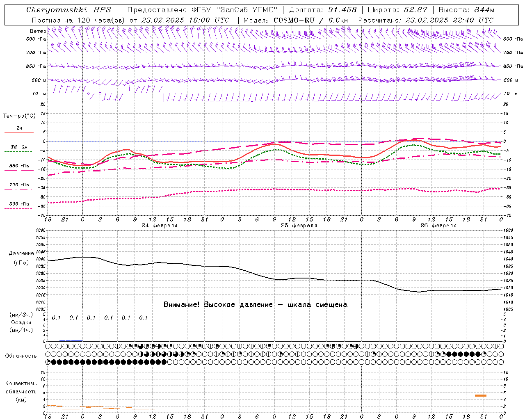Select the 'Высота: 844м' elevation text

point(466,10)
